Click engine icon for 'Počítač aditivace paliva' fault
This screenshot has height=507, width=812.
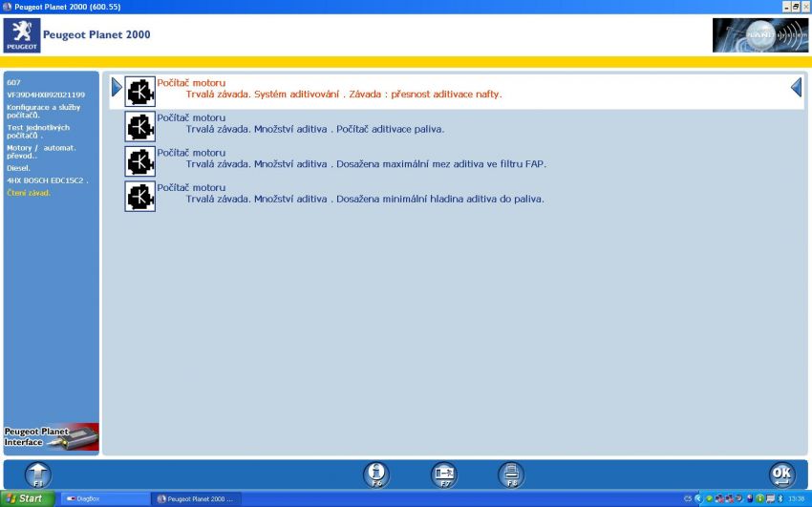(140, 126)
